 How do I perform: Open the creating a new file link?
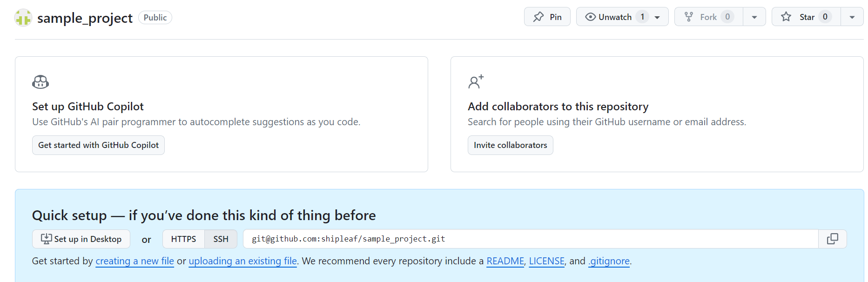point(135,261)
